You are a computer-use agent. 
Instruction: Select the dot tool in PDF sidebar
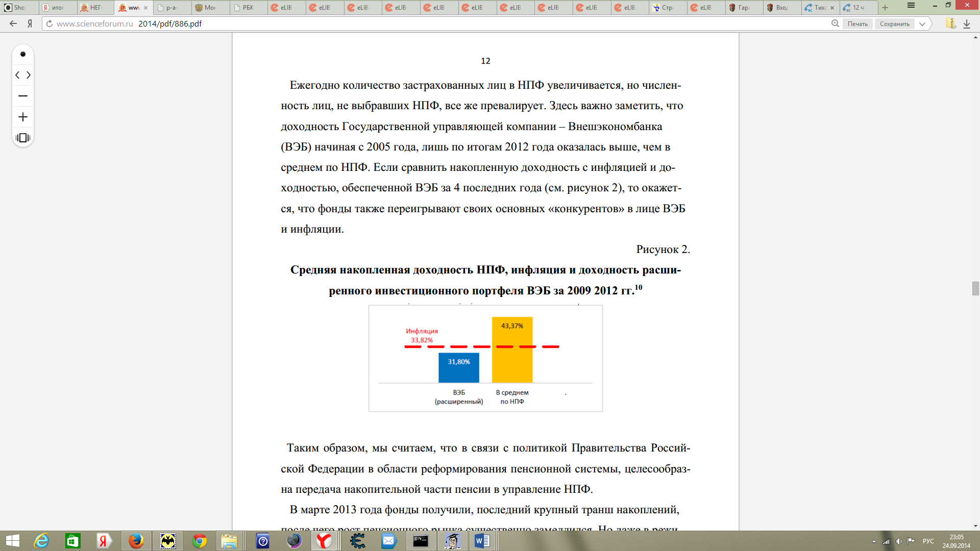click(x=23, y=54)
